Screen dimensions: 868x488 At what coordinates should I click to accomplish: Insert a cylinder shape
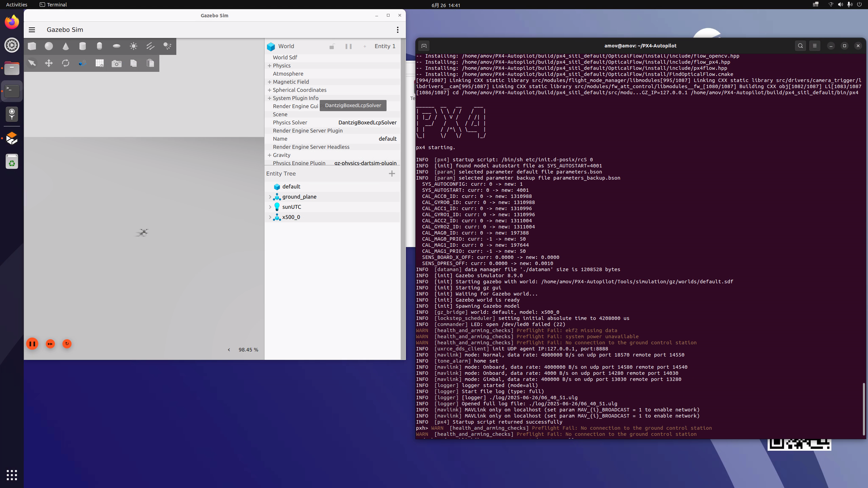82,46
